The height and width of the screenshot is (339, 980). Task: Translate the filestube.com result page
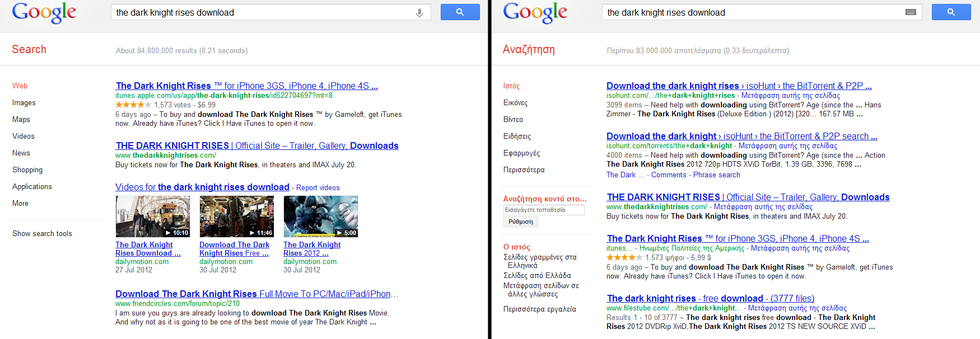point(797,308)
